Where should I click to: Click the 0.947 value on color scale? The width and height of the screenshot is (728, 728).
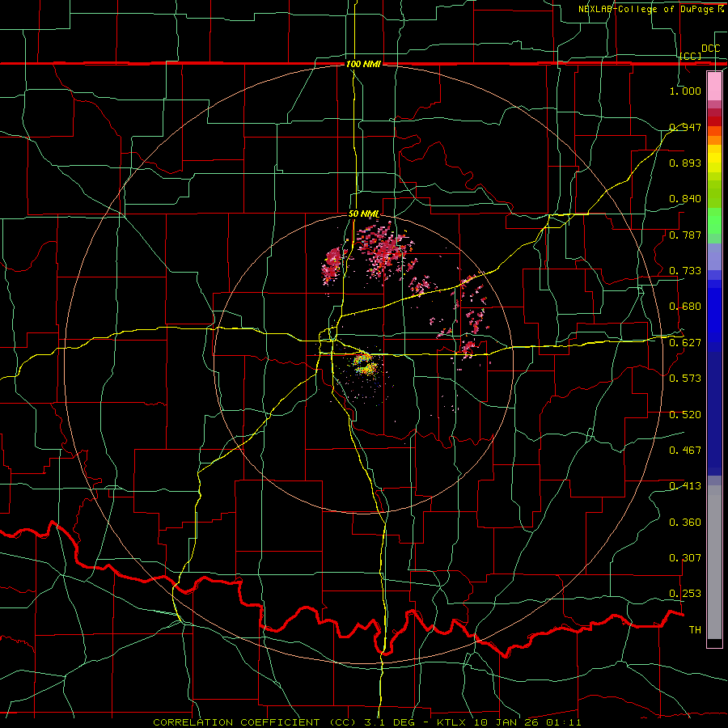tap(685, 127)
